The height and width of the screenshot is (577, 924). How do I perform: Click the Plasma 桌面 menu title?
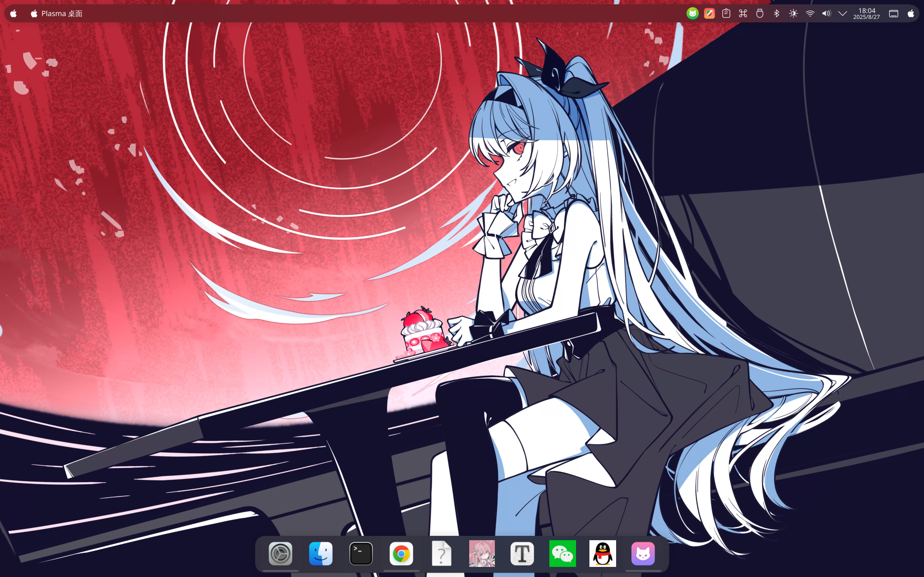(x=61, y=14)
